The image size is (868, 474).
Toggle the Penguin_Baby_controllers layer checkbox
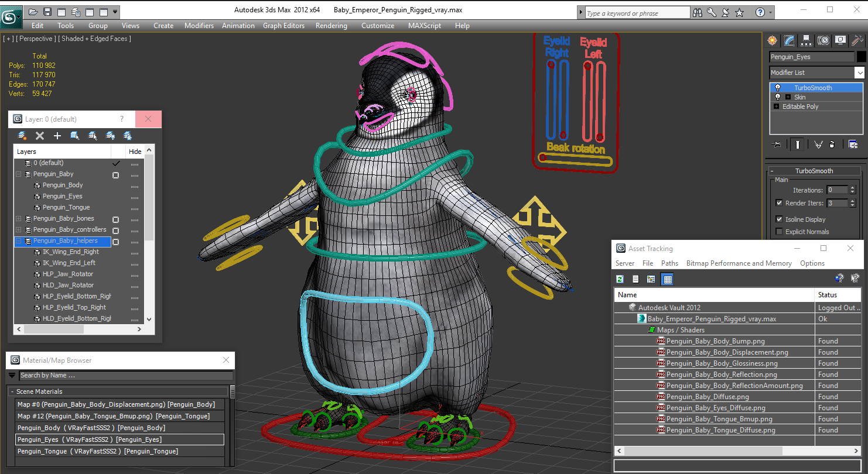point(115,231)
